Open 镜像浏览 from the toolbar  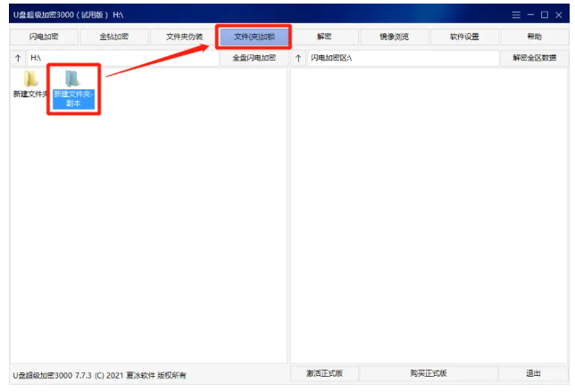(394, 37)
